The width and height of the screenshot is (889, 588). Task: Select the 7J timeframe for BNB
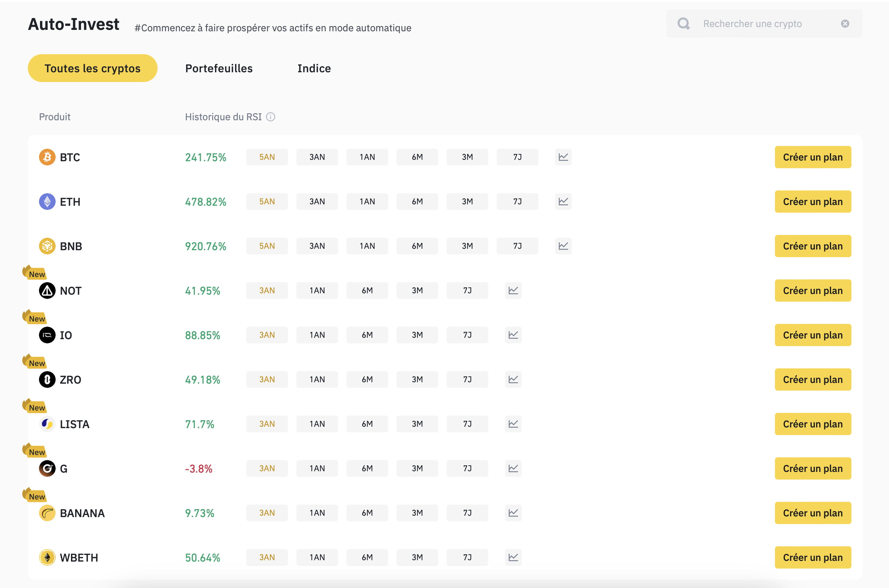[x=518, y=246]
